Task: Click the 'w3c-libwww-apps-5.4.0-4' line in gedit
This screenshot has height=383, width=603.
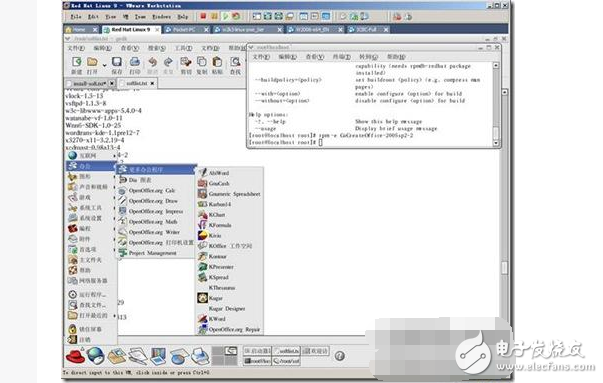Action: tap(104, 111)
